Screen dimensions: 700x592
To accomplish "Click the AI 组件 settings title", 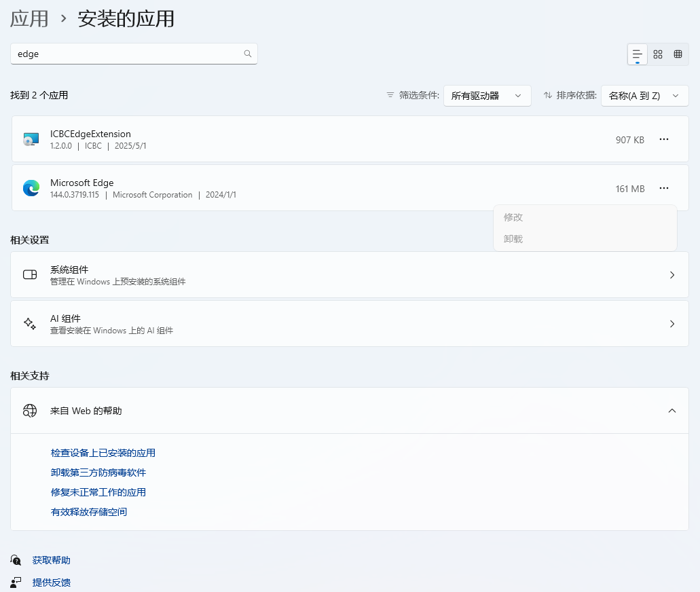I will click(65, 318).
